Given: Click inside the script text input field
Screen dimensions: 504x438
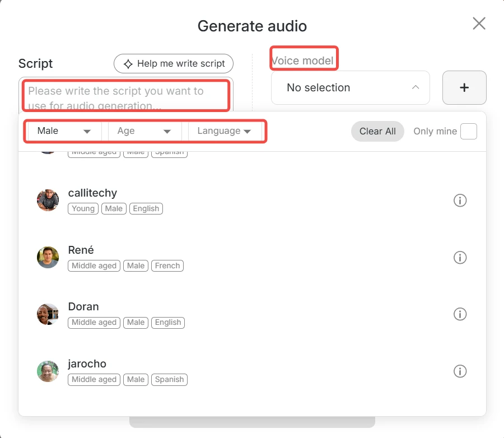Looking at the screenshot, I should tap(125, 95).
